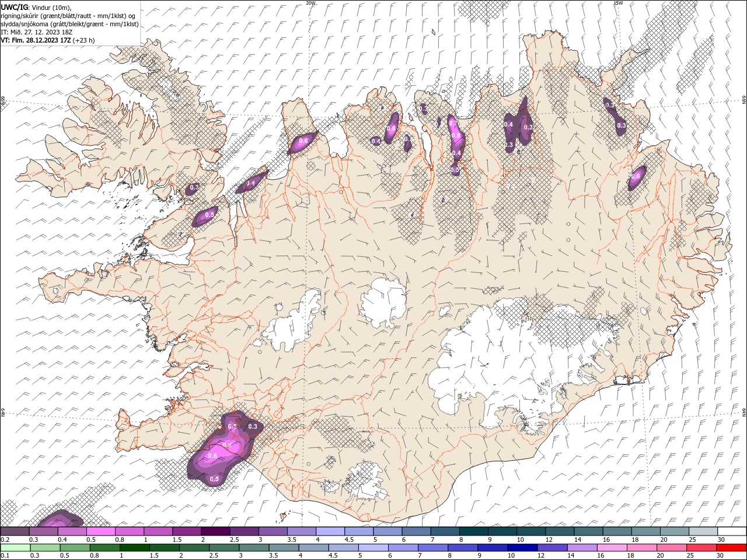747x560 pixels.
Task: Click the pale green swatch starting at 0.1
Action: tap(15, 548)
